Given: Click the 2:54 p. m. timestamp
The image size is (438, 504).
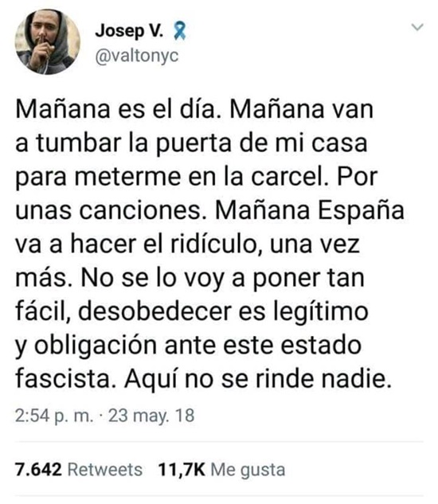Looking at the screenshot, I should (x=54, y=416).
